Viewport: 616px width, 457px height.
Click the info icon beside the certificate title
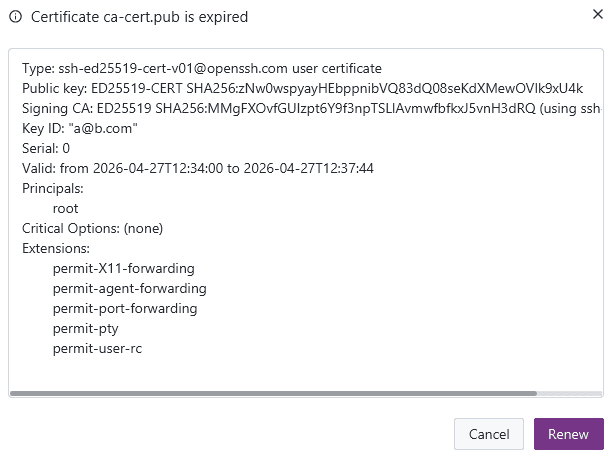(x=15, y=17)
